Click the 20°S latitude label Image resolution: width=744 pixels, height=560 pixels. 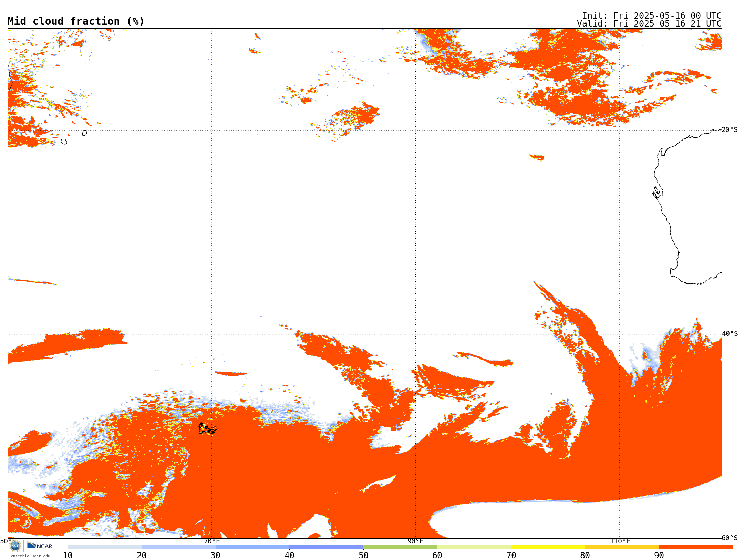[x=730, y=130]
